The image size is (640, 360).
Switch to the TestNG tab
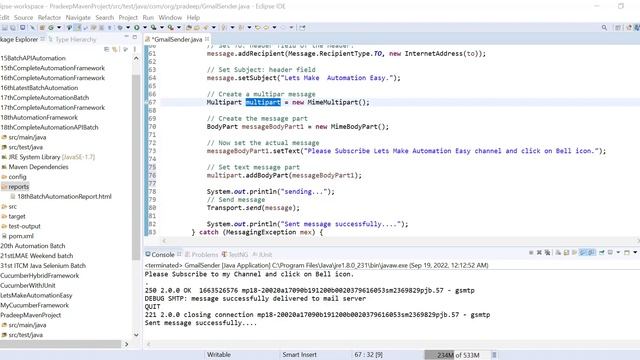[x=235, y=254]
